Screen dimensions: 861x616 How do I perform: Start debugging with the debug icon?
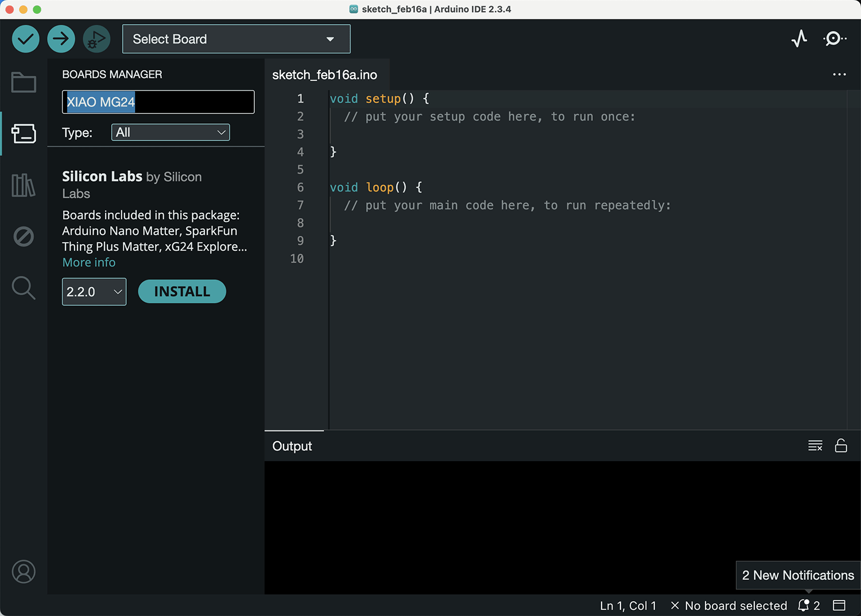(x=96, y=39)
